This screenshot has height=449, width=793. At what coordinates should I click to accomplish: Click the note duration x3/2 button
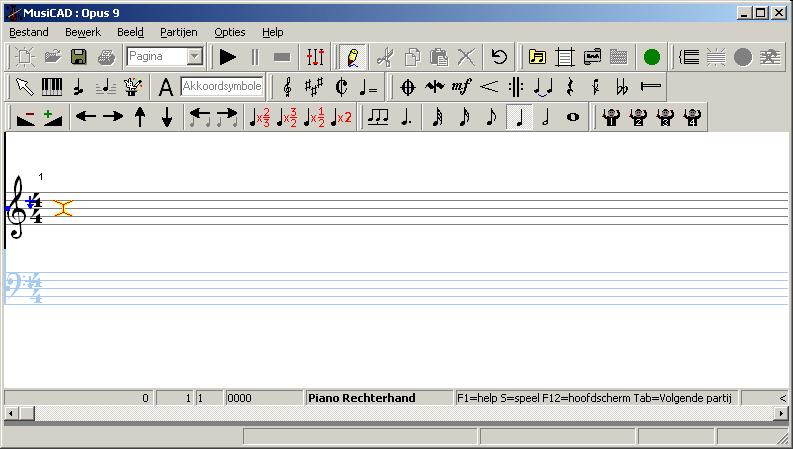click(287, 117)
